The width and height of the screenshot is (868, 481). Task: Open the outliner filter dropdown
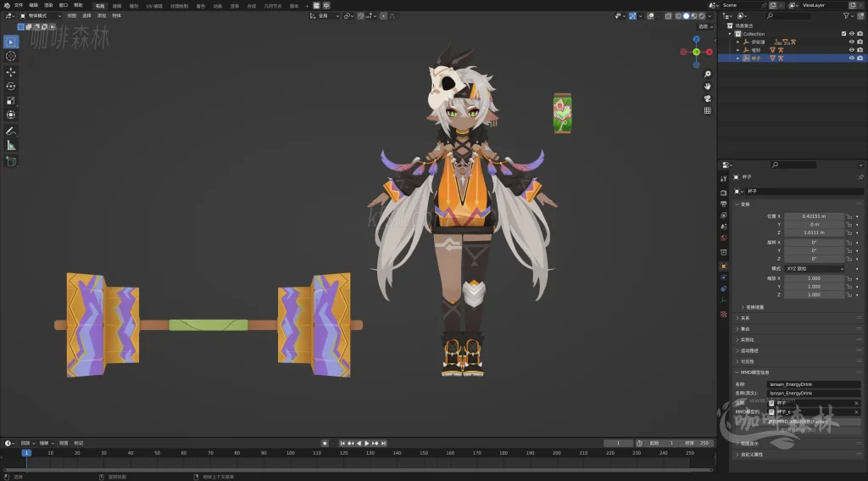848,16
